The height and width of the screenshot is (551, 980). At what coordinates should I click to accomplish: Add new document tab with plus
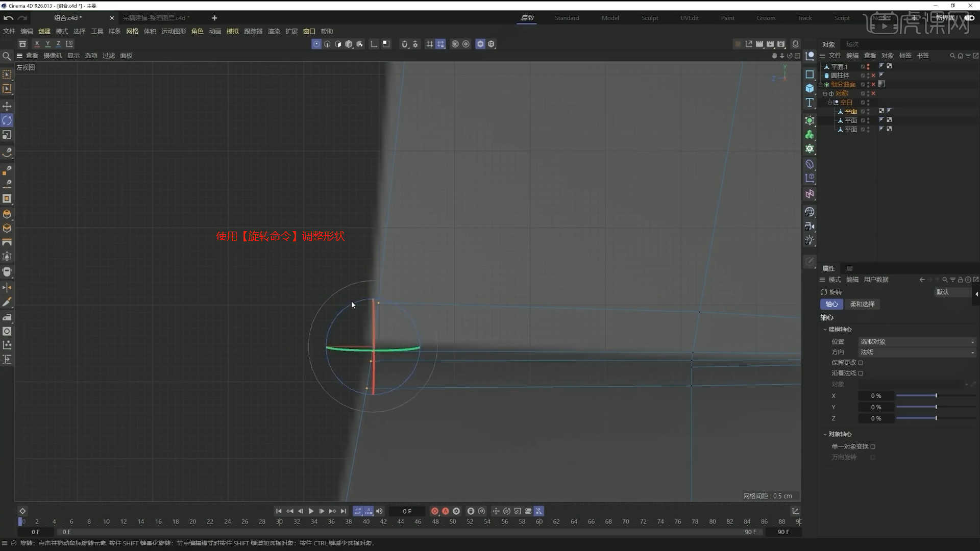[214, 18]
